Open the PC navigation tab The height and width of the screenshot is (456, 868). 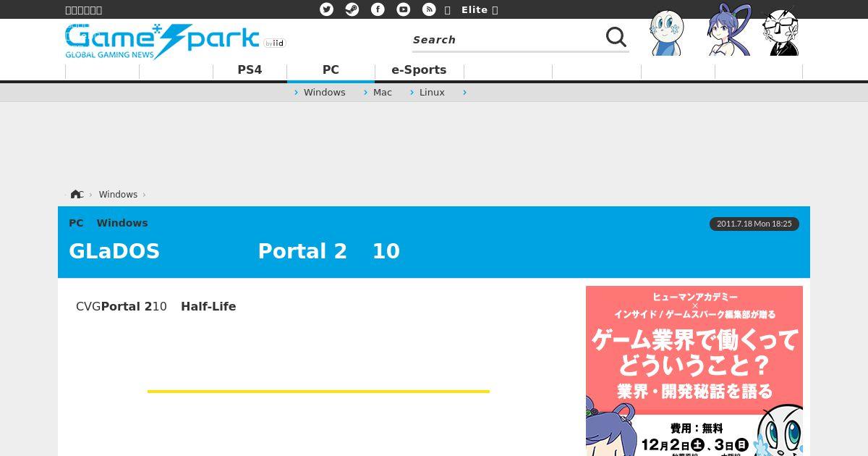coord(331,70)
